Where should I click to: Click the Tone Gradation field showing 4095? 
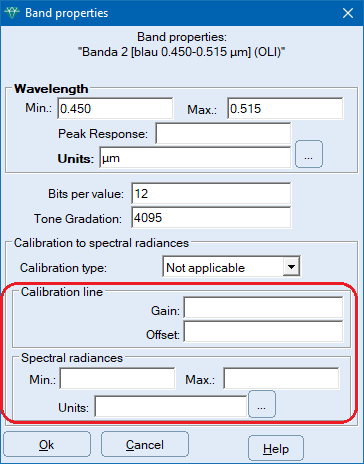coord(211,218)
